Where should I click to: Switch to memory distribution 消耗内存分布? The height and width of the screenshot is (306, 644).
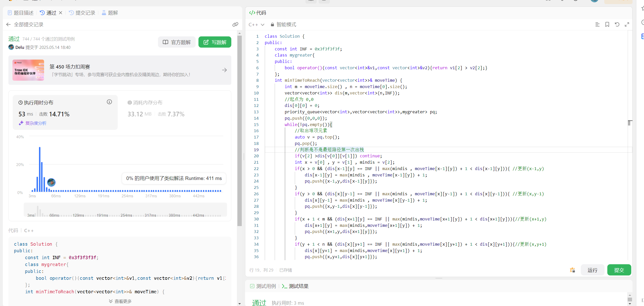[145, 103]
